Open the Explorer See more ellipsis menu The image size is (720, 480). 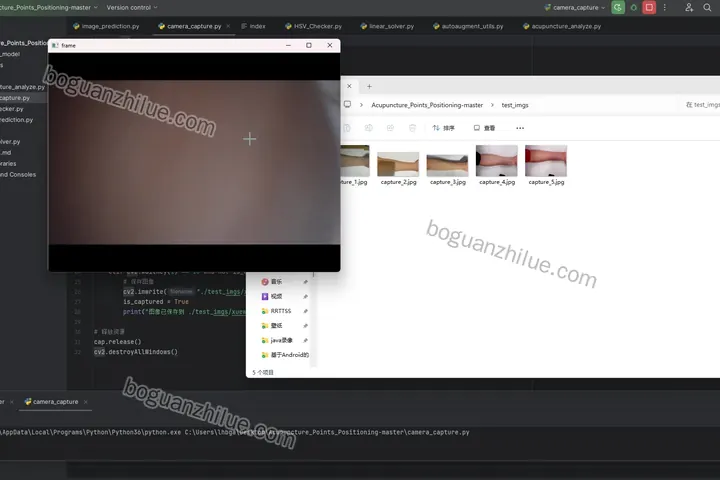point(520,128)
